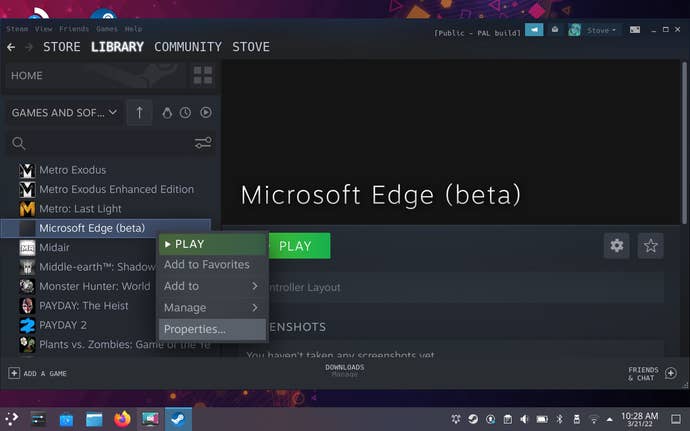Open Friends & Chat plus icon

[671, 373]
